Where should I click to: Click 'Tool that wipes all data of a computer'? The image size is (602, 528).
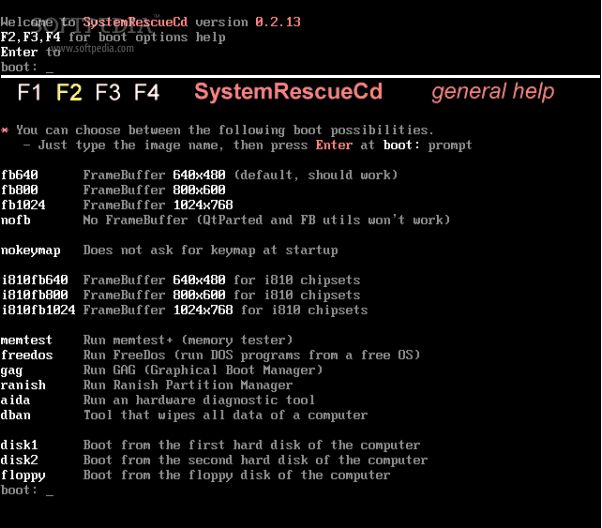[225, 415]
